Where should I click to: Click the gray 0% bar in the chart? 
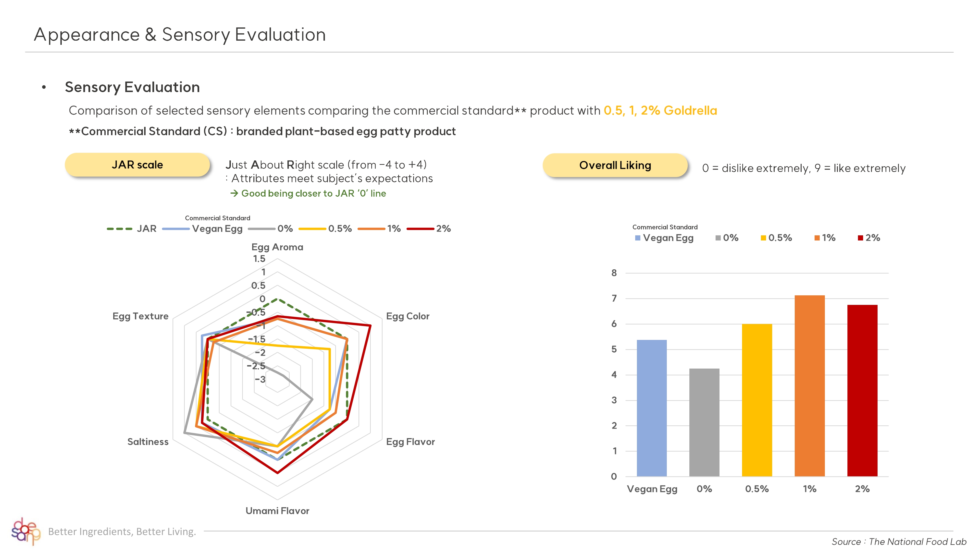(x=704, y=422)
